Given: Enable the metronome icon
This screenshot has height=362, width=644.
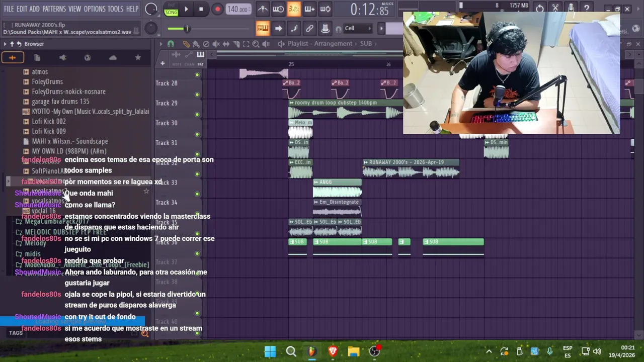Looking at the screenshot, I should (x=263, y=9).
